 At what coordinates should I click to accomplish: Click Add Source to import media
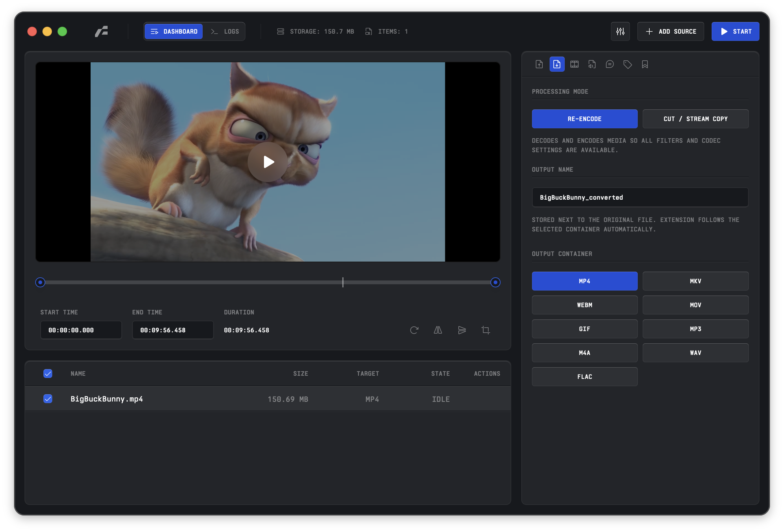tap(670, 31)
